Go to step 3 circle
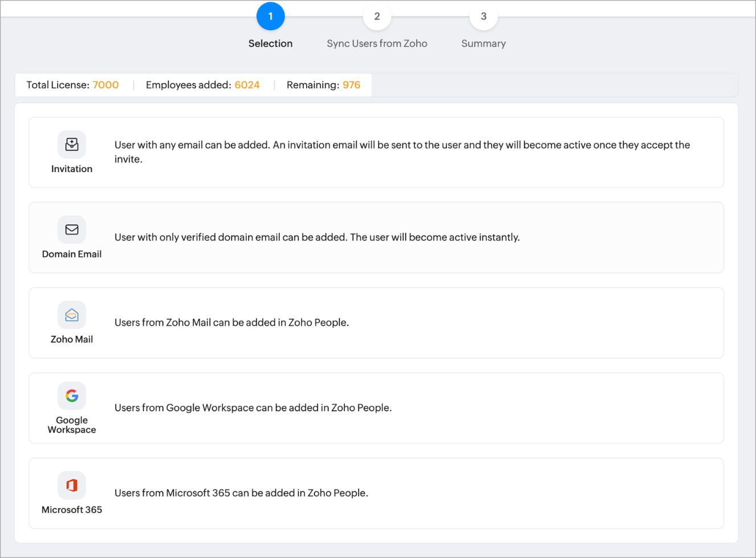 (x=483, y=16)
